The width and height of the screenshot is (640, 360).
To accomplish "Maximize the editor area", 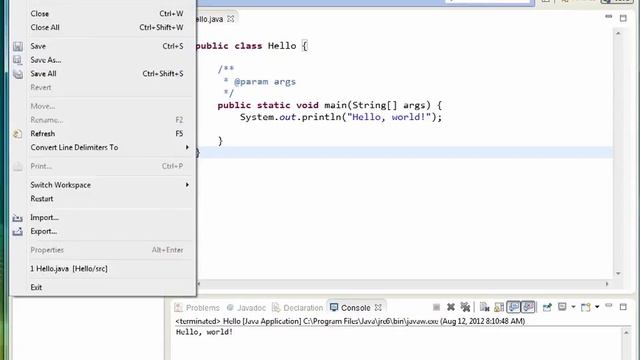I will [623, 18].
